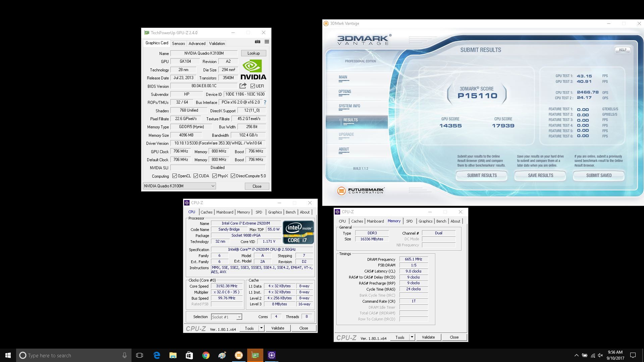Click Close button in CPU-Z Memory window

click(454, 337)
